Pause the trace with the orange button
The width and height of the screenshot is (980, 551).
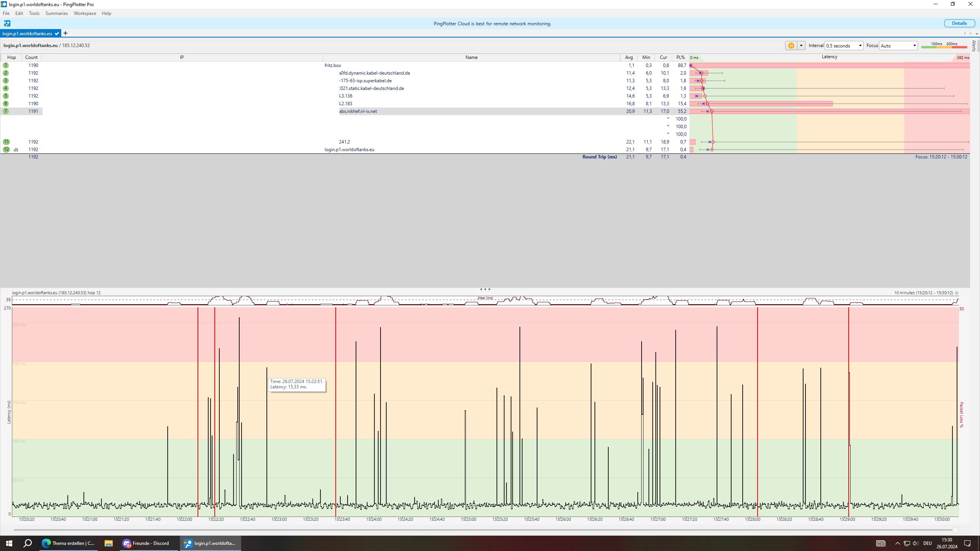[791, 46]
